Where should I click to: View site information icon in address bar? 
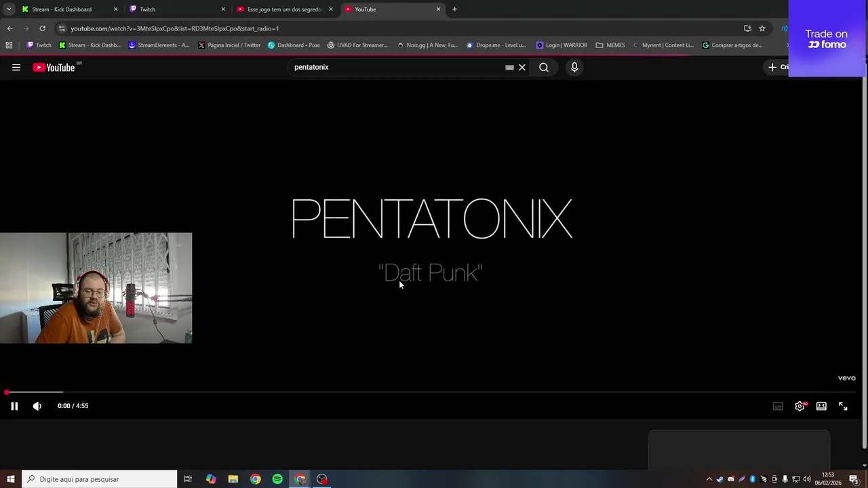(x=62, y=28)
